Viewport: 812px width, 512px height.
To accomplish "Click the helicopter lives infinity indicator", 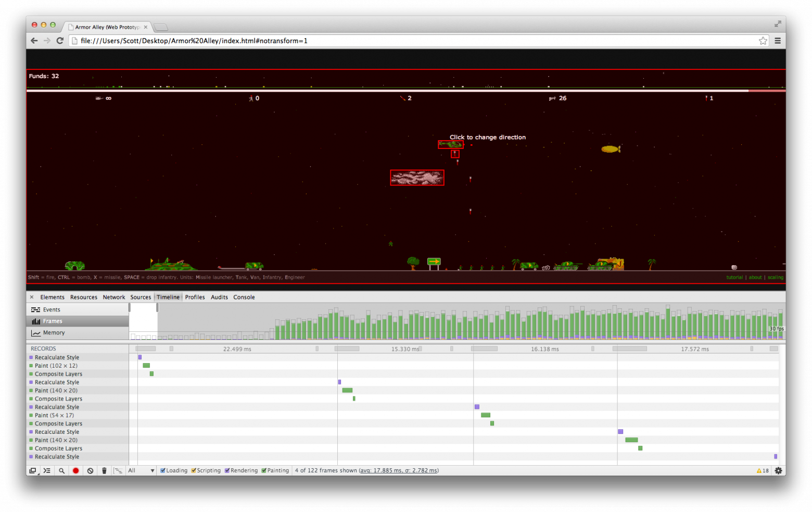I will click(x=104, y=98).
